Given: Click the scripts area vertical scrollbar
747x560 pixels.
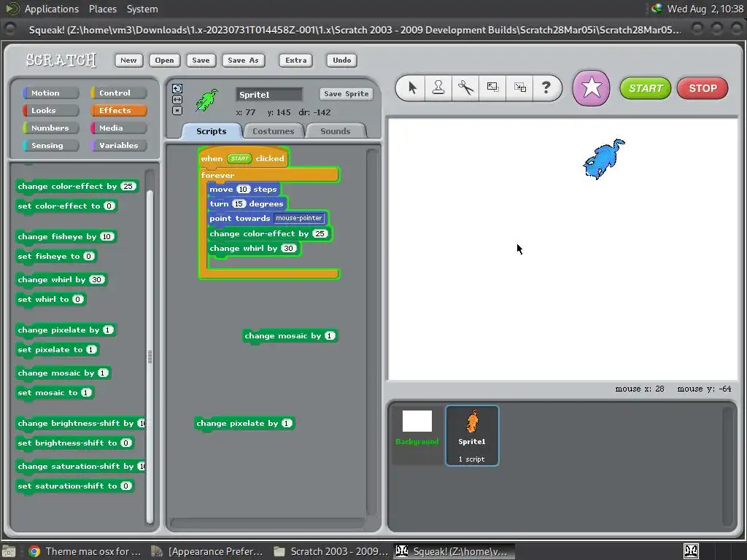Looking at the screenshot, I should [371, 332].
